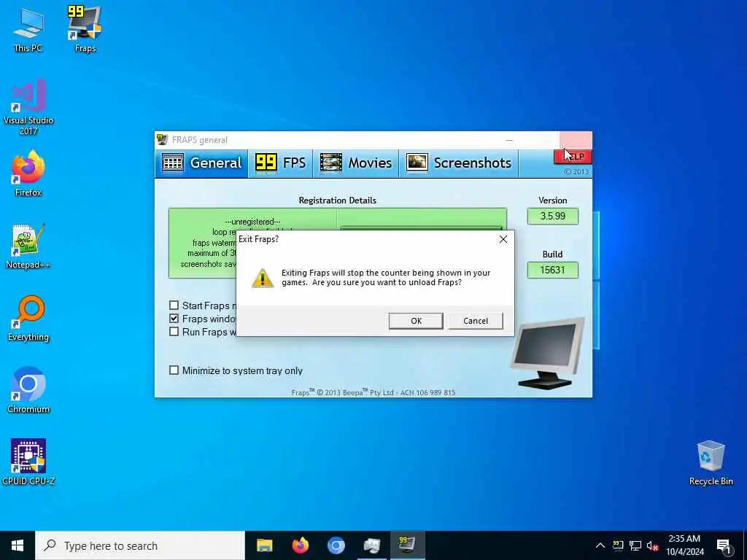Click the Fraps copyright footer text
This screenshot has height=560, width=747.
pos(373,392)
